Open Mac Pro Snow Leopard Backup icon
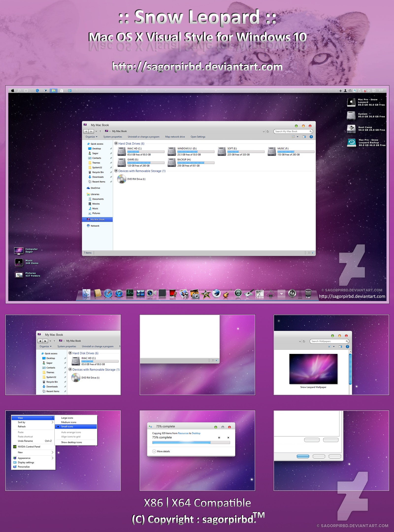 (351, 142)
